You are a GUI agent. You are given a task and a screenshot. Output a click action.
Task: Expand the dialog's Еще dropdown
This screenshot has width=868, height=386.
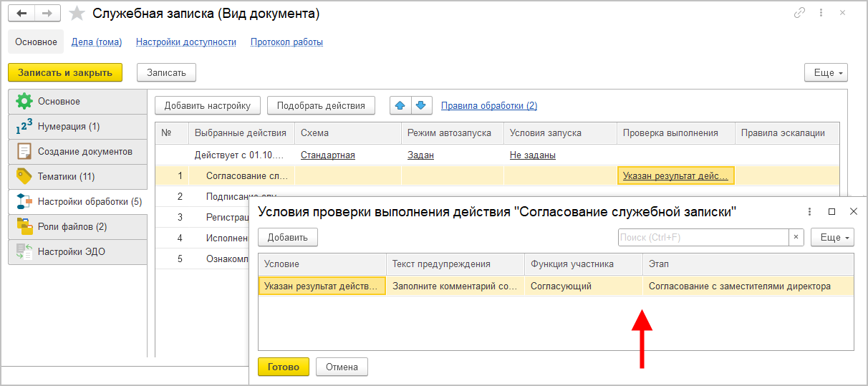coord(832,237)
